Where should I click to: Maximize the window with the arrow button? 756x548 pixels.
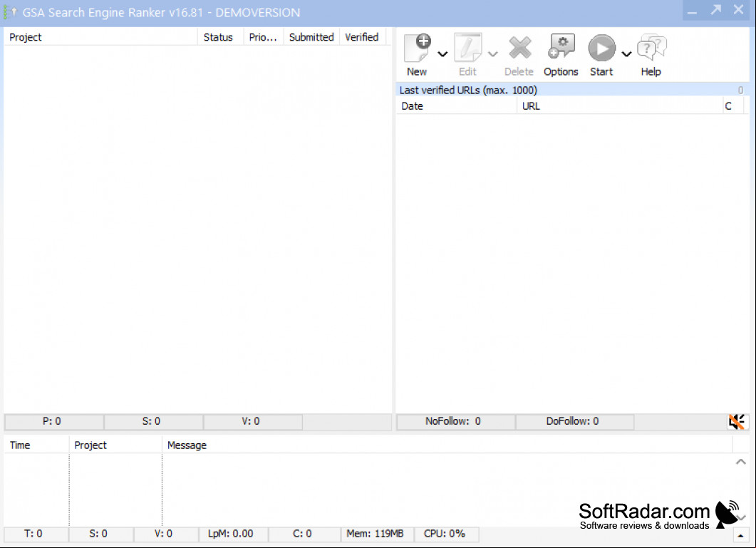pyautogui.click(x=716, y=10)
